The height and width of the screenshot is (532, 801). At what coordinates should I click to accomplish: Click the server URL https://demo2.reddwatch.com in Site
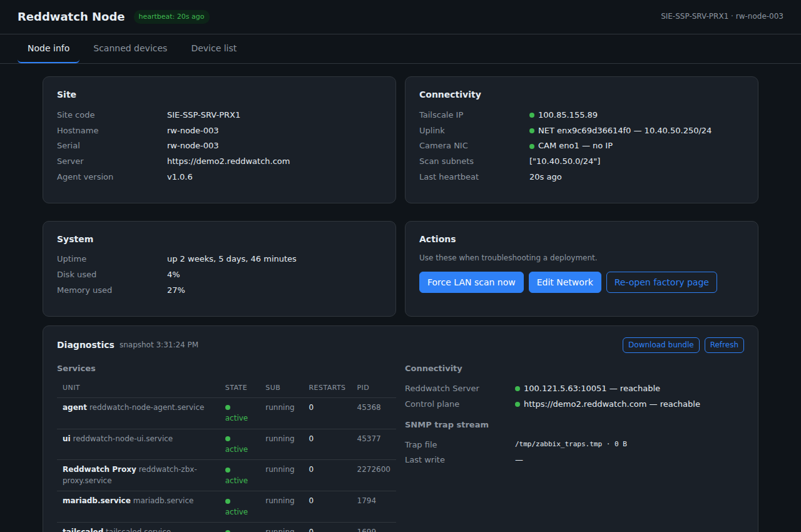228,161
